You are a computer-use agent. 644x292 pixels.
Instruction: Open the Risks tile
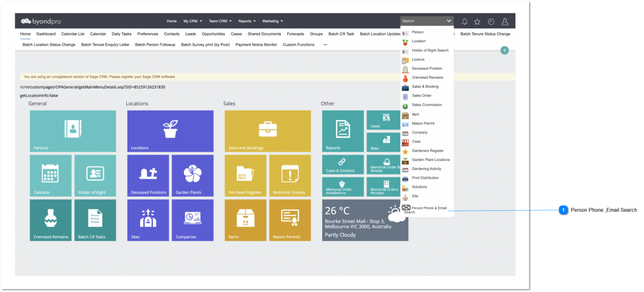(384, 142)
